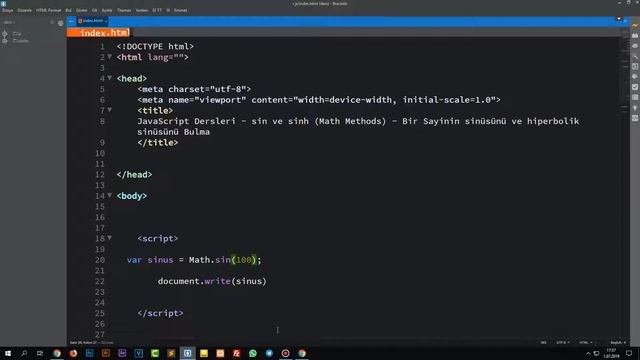Open Illustrator from taskbar
The height and width of the screenshot is (360, 640).
106,353
